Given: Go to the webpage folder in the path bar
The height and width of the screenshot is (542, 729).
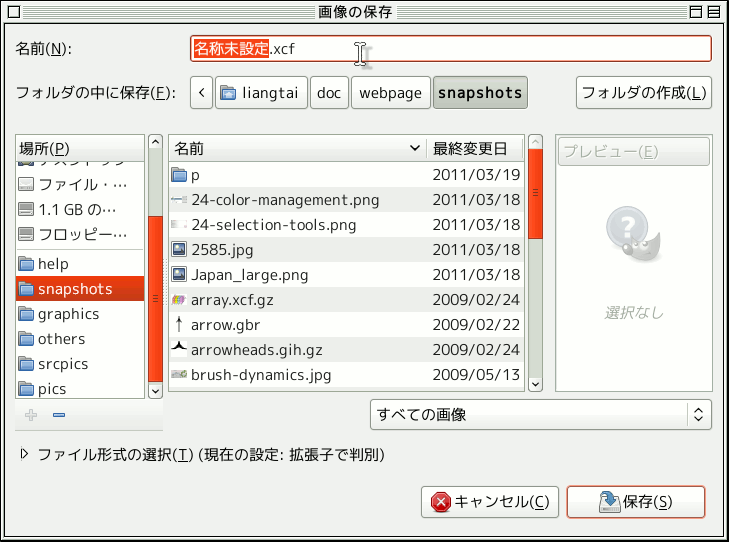Looking at the screenshot, I should coord(390,93).
